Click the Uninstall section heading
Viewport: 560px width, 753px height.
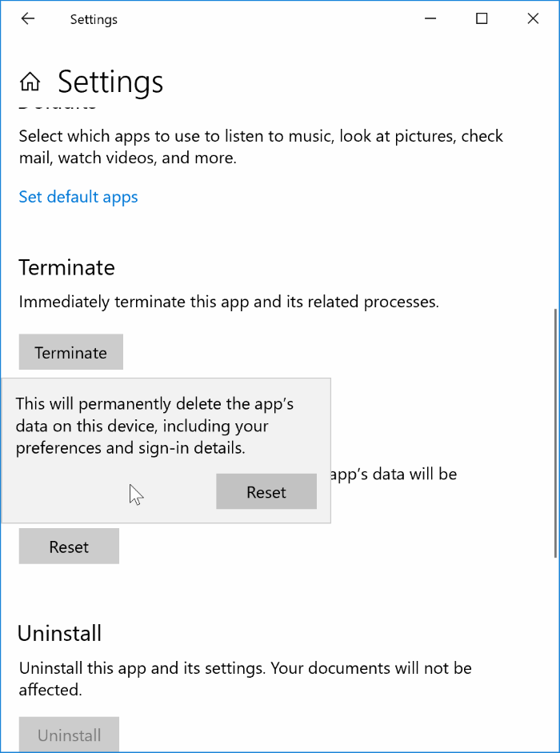pos(60,633)
